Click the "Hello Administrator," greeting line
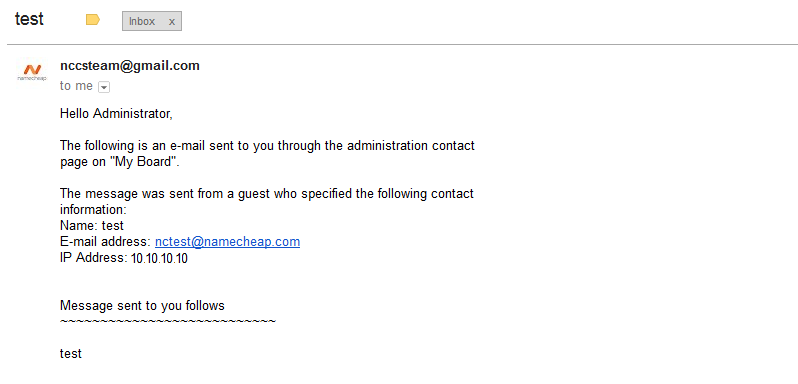Viewport: 798px width, 384px height. (117, 113)
